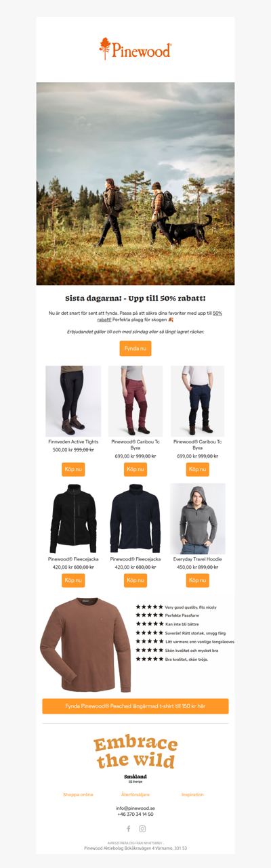Open the Instagram icon in footer
Viewport: 271px width, 868px height.
(142, 829)
